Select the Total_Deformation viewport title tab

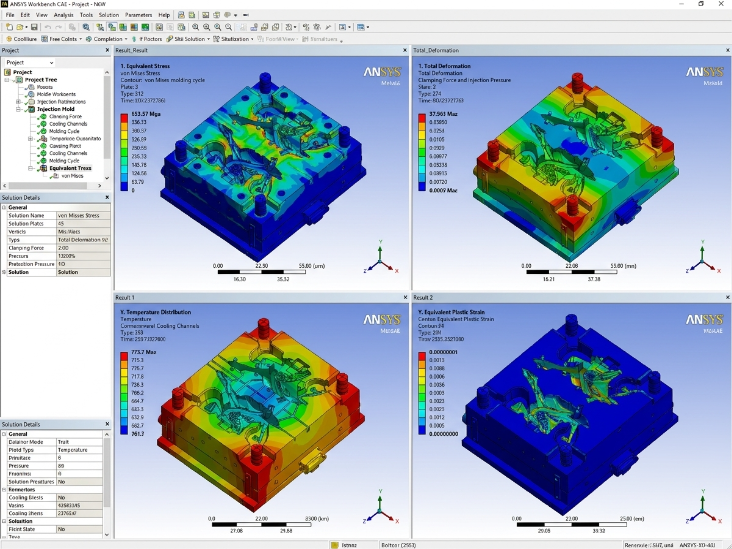pyautogui.click(x=436, y=50)
